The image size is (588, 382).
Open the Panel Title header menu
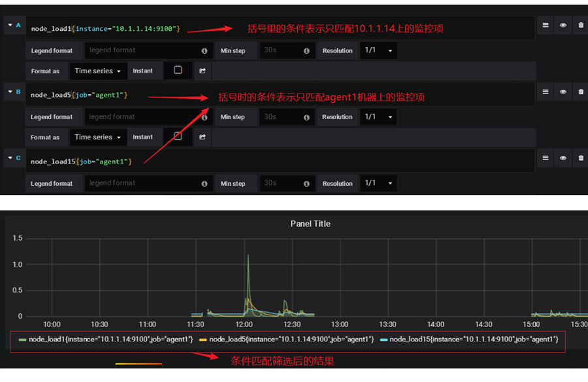[310, 224]
